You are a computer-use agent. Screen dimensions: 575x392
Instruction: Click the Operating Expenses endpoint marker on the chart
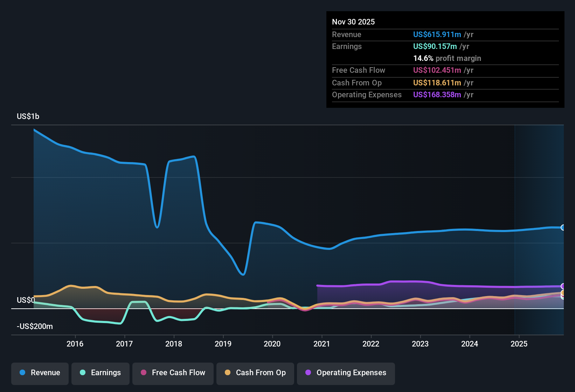(x=563, y=286)
